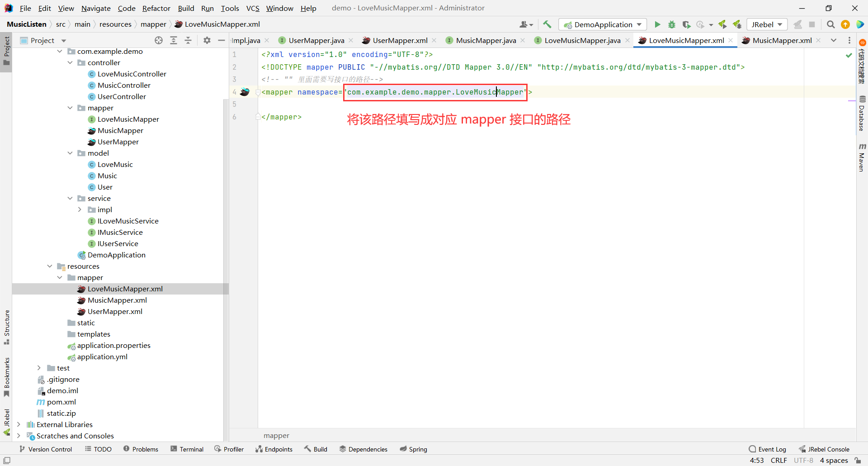Collapse the com.example.demo package
Screen dimensions: 868x466
pos(60,51)
